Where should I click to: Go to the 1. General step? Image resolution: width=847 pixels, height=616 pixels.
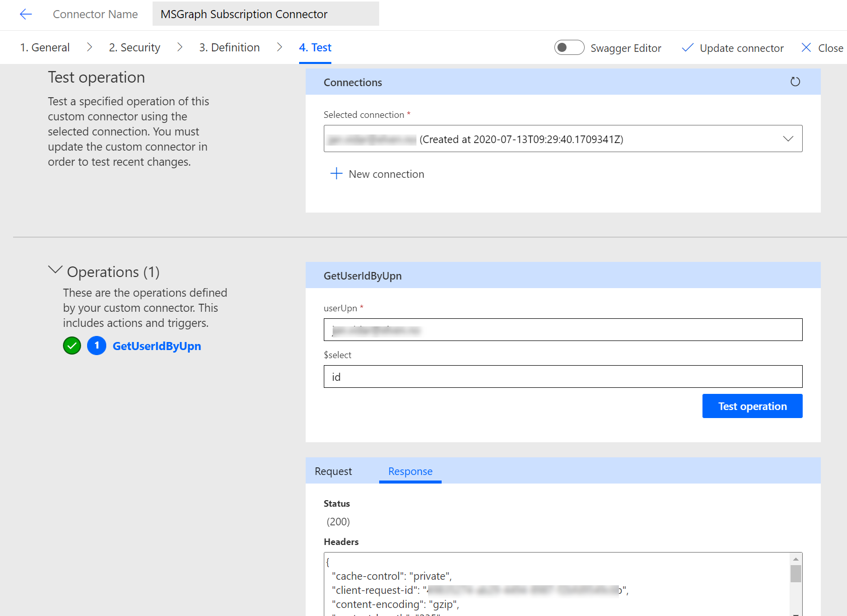coord(45,47)
